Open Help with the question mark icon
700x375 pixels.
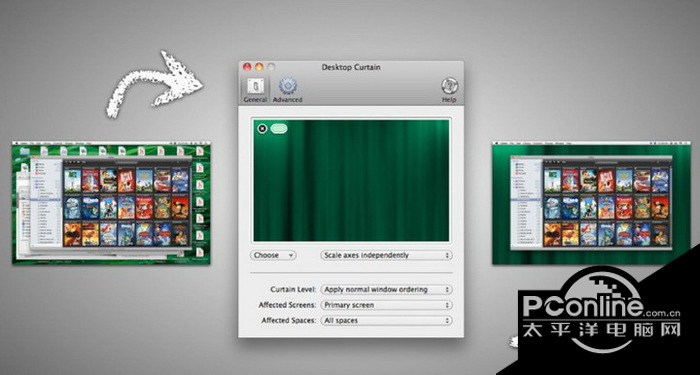[449, 90]
